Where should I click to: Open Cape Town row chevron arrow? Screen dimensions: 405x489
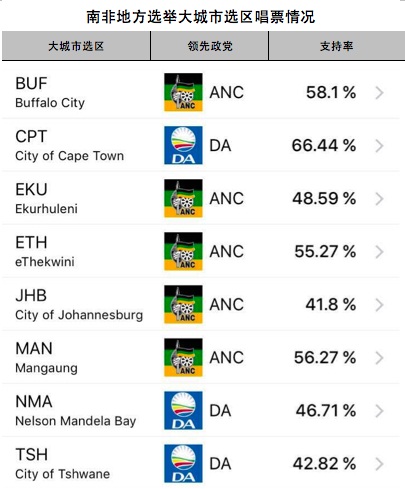379,146
